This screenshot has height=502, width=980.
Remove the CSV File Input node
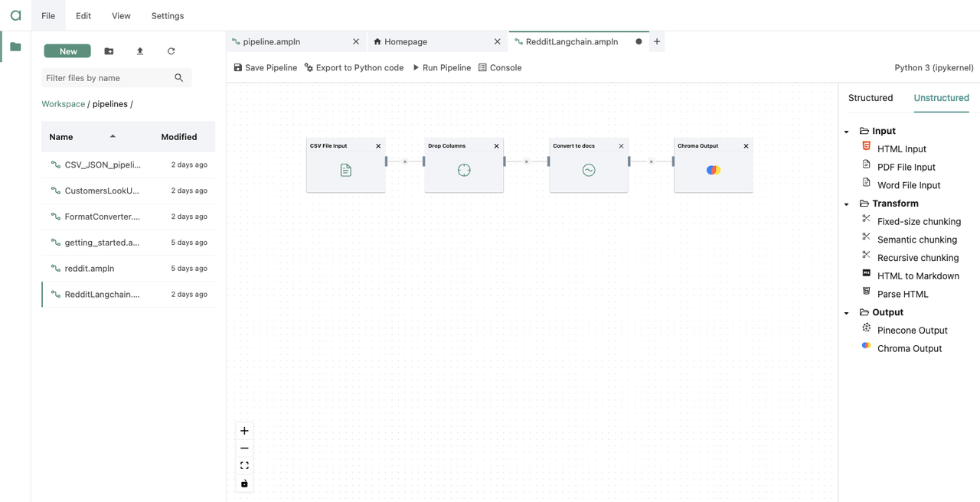coord(378,146)
